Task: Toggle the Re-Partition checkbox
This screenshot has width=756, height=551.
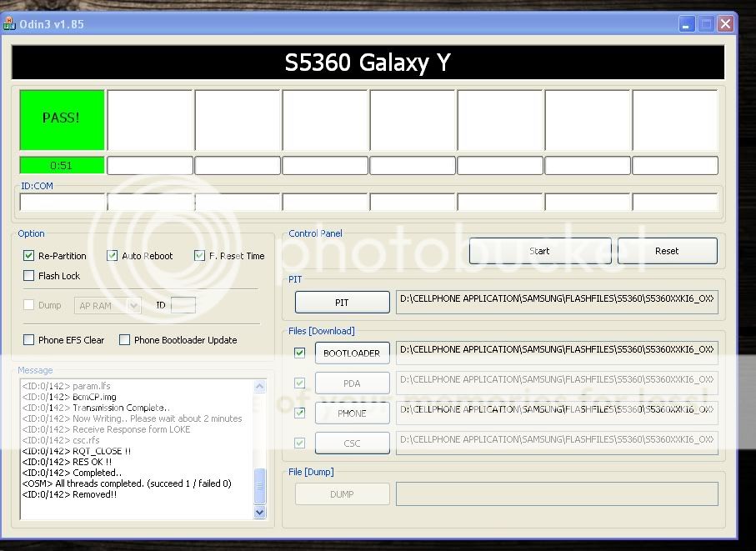Action: (x=28, y=256)
